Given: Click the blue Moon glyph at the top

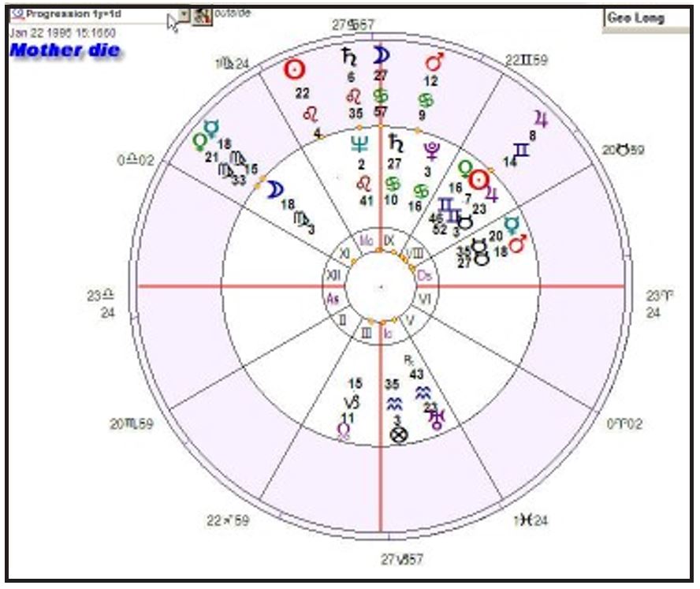Looking at the screenshot, I should [x=381, y=54].
